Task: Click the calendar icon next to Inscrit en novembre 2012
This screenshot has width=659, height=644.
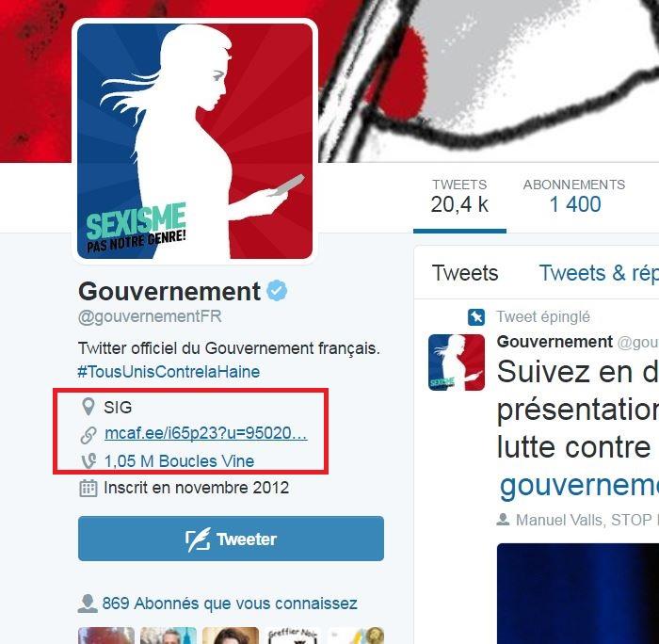Action: coord(88,488)
